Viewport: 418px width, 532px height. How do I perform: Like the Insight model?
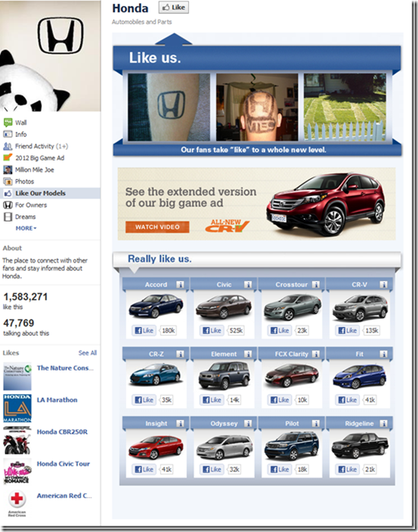pos(144,470)
